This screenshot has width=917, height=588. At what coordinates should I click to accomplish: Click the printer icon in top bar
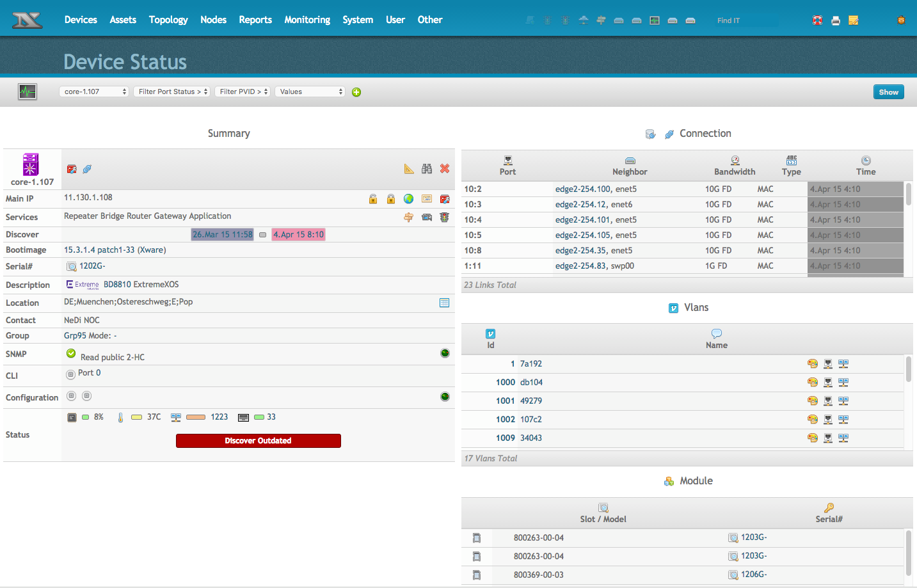835,20
